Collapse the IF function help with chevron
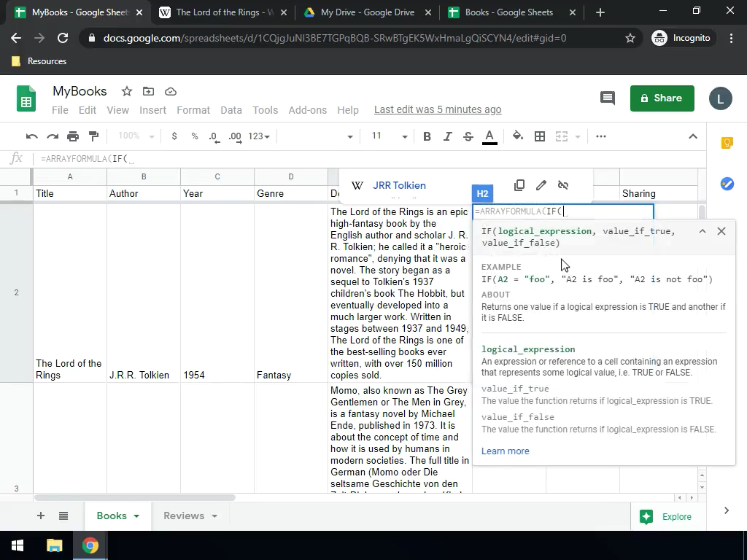 coord(703,231)
